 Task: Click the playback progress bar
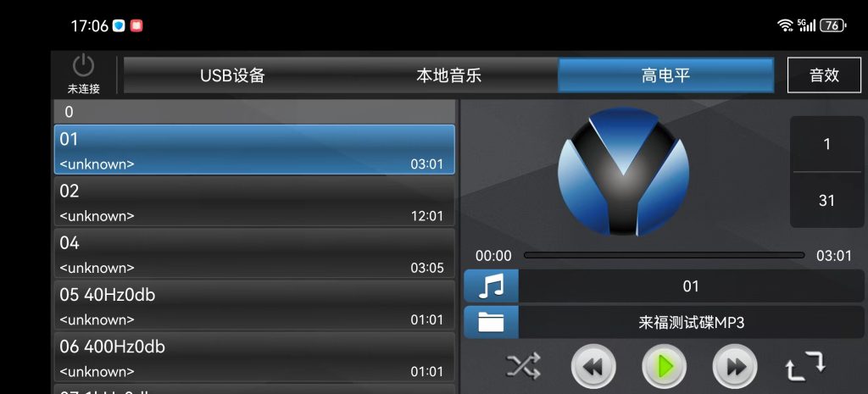pyautogui.click(x=664, y=255)
